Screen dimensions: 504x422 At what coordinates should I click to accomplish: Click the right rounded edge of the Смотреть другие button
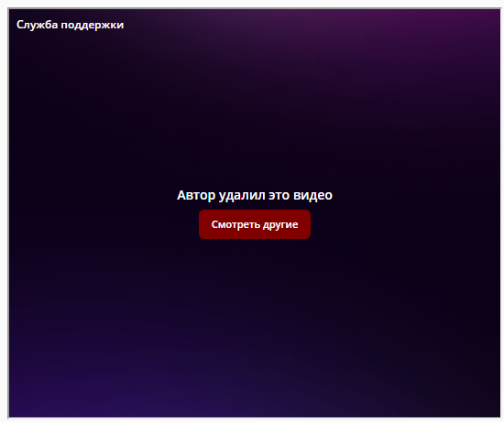[307, 224]
